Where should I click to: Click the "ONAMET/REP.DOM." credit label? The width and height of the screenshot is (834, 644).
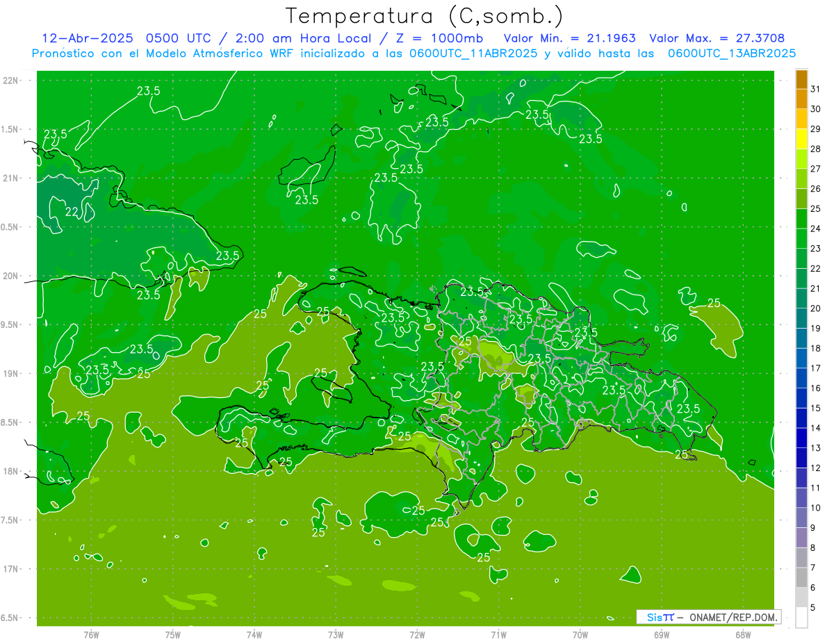coord(734,617)
